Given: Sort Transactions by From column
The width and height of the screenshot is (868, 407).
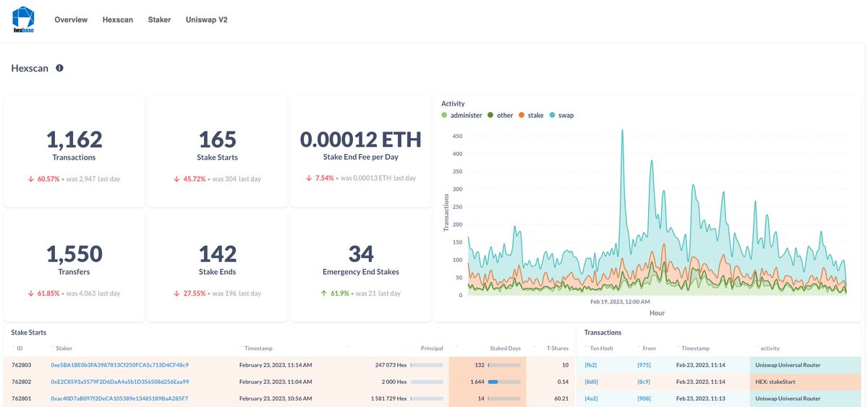Looking at the screenshot, I should click(x=648, y=348).
